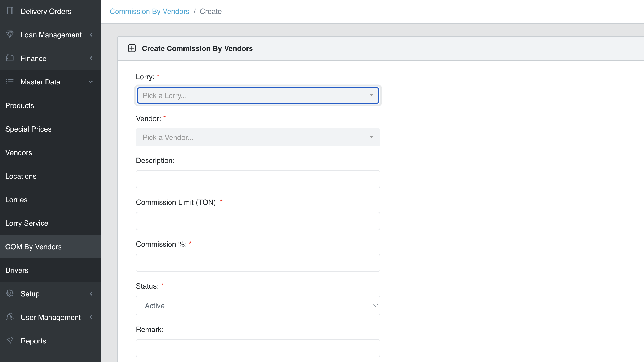644x362 pixels.
Task: Open Lorry Service in the sidebar
Action: [x=27, y=223]
